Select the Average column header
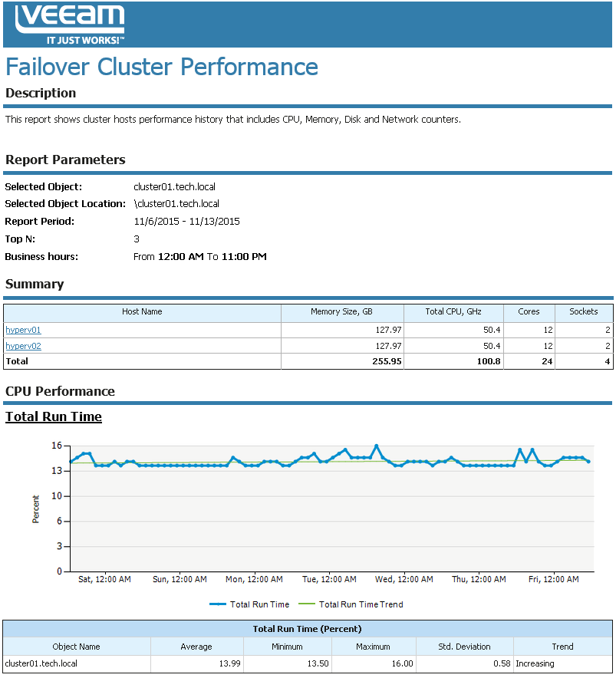Image resolution: width=616 pixels, height=678 pixels. (196, 647)
